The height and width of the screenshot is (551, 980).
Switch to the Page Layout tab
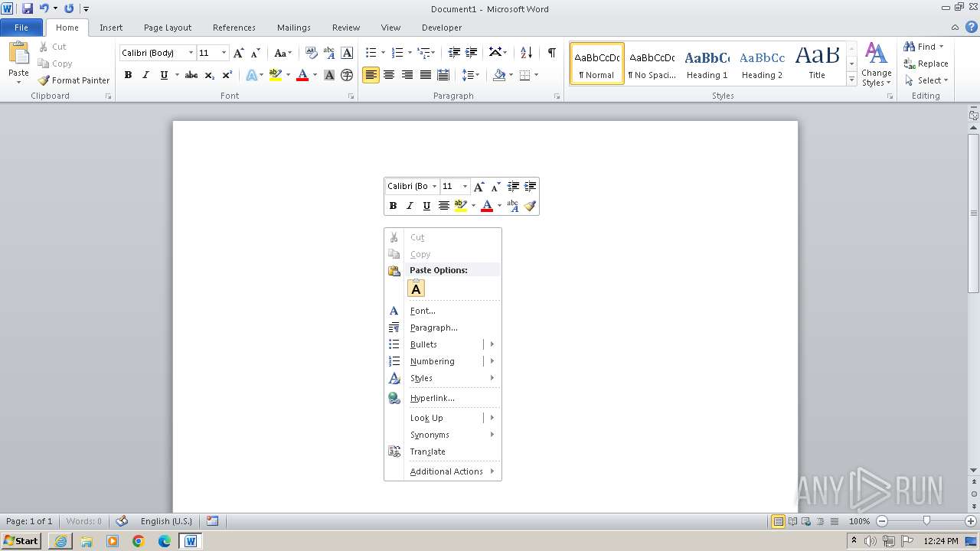(x=168, y=28)
